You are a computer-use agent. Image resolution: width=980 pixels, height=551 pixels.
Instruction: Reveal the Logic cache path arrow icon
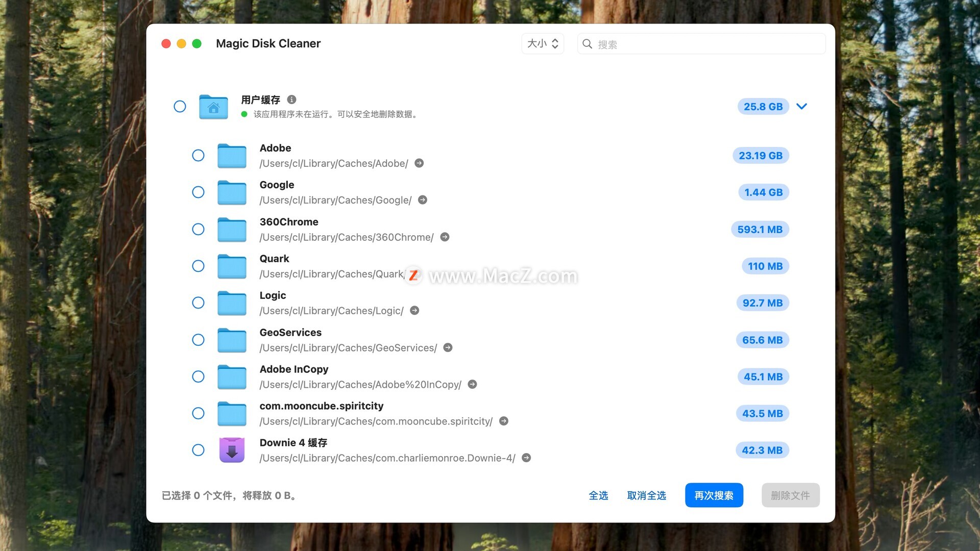414,311
